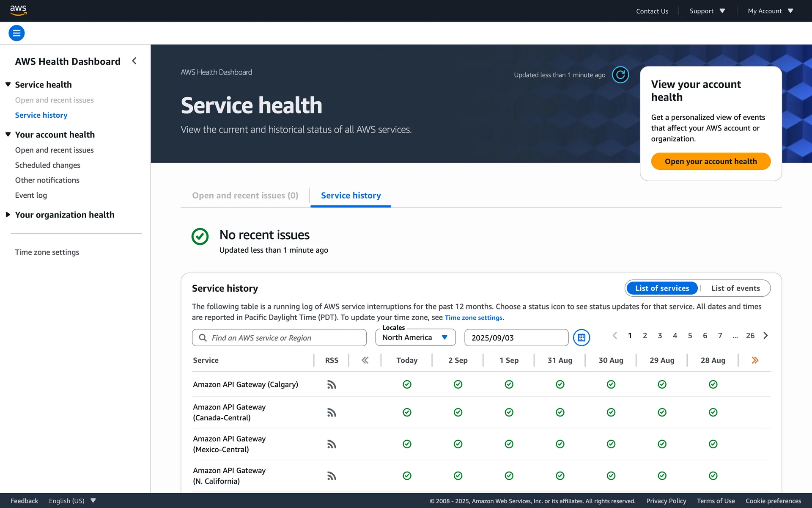Switch to Open and recent issues tab
Viewport: 812px width, 508px height.
[x=245, y=196]
